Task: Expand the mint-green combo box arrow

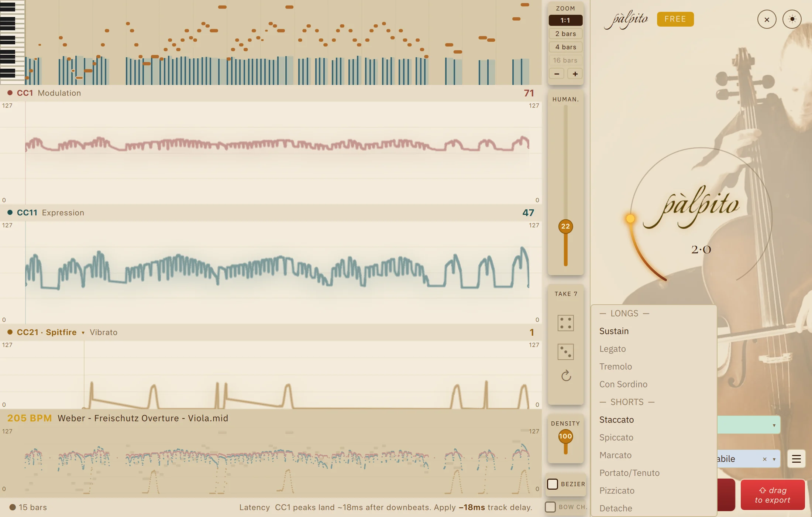Action: [774, 425]
